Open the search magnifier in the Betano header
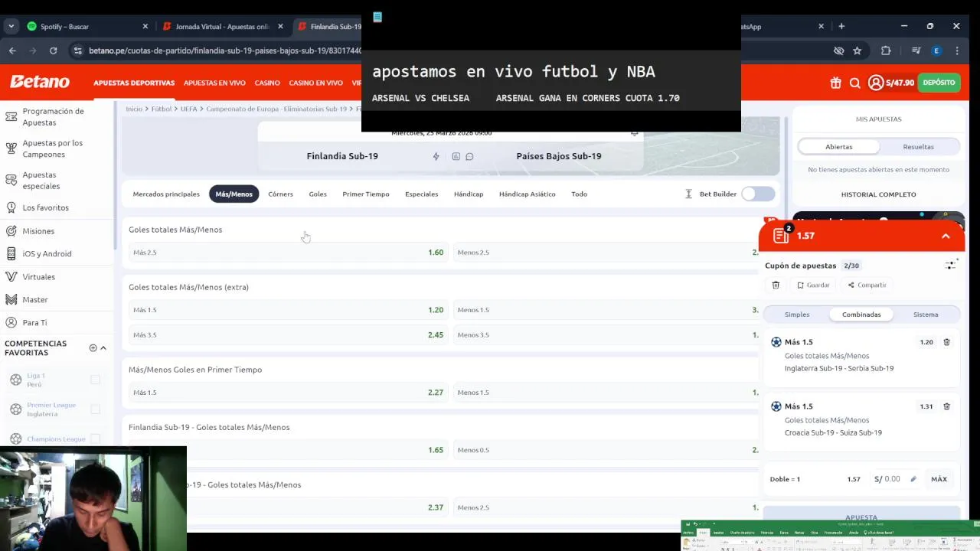 (855, 83)
